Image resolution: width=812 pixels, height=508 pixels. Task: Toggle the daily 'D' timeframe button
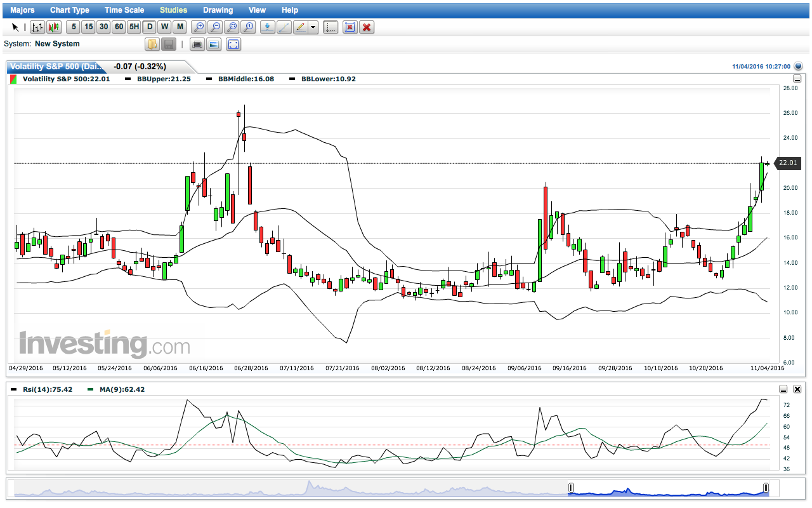click(x=149, y=27)
